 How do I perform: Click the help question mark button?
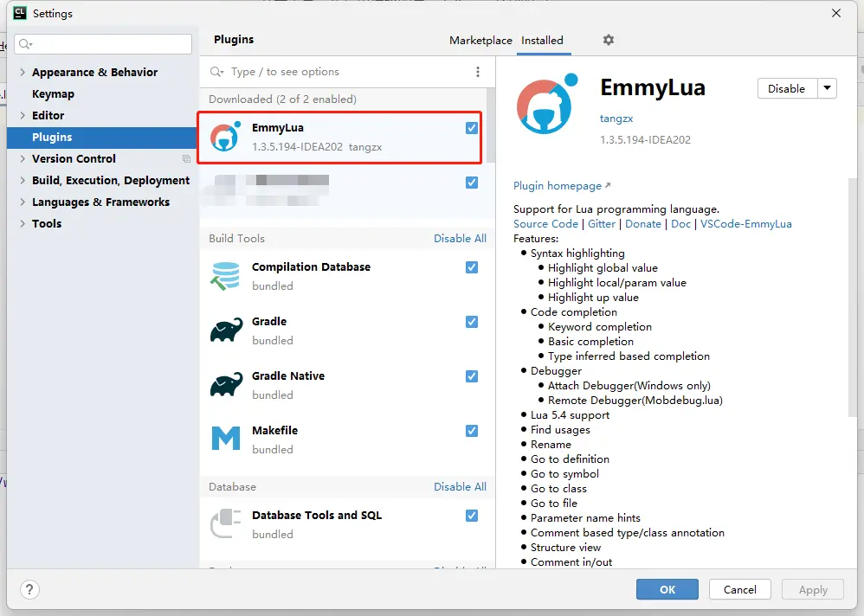pyautogui.click(x=29, y=589)
